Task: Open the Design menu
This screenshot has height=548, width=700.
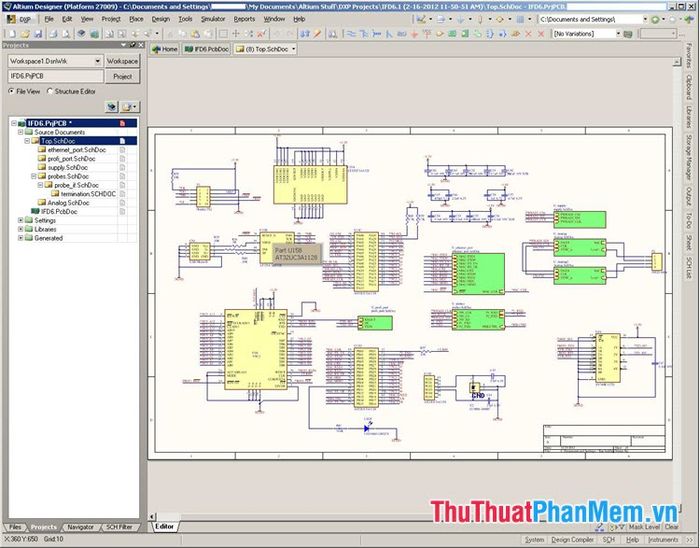Action: pos(161,20)
